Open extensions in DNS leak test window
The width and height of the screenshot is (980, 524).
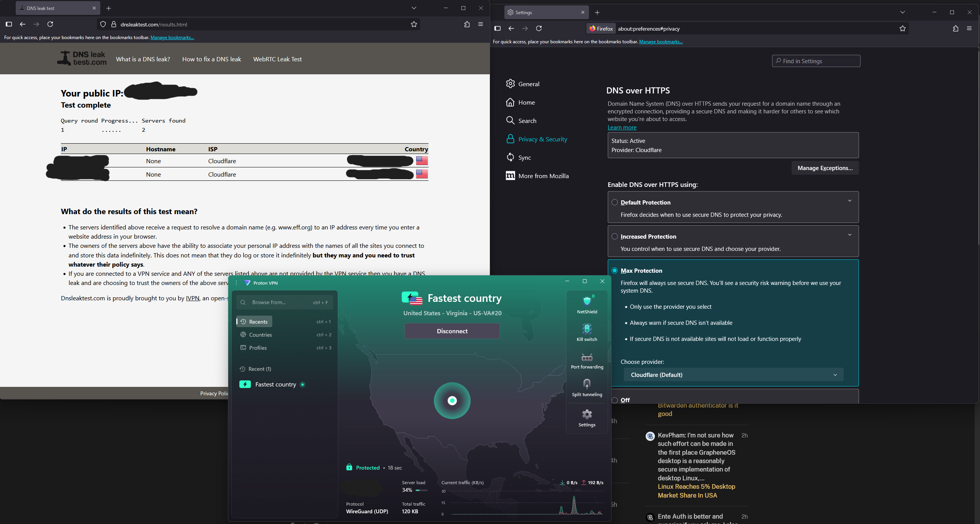pyautogui.click(x=467, y=24)
